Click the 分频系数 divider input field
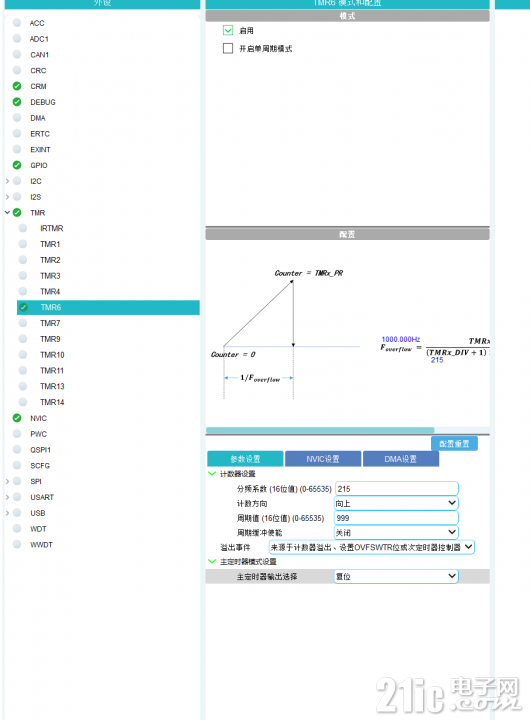 pyautogui.click(x=397, y=489)
